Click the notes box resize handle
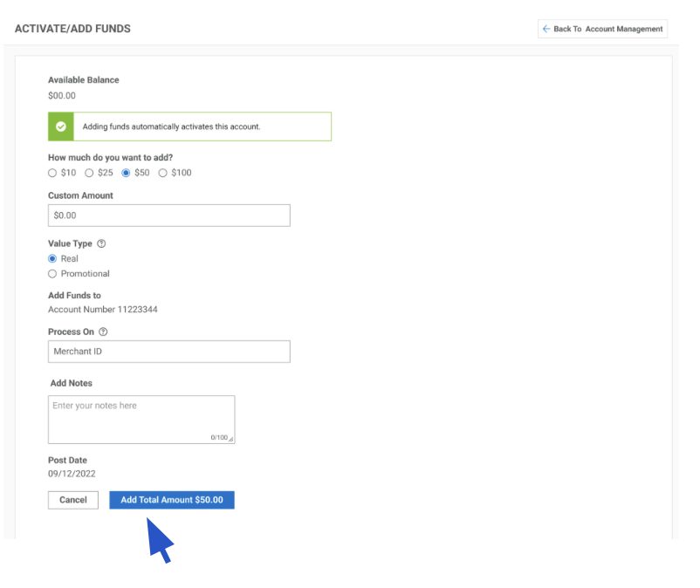 click(x=230, y=439)
